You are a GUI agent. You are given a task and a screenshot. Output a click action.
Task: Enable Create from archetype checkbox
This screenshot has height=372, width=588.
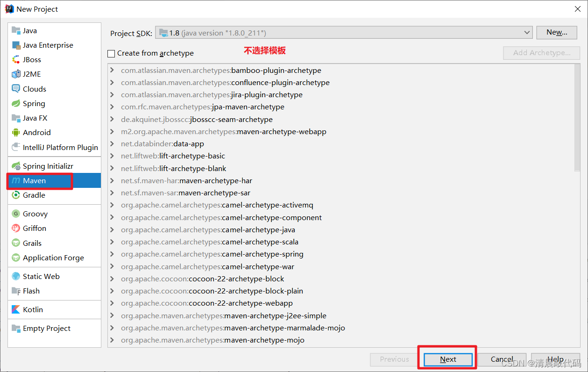click(111, 53)
